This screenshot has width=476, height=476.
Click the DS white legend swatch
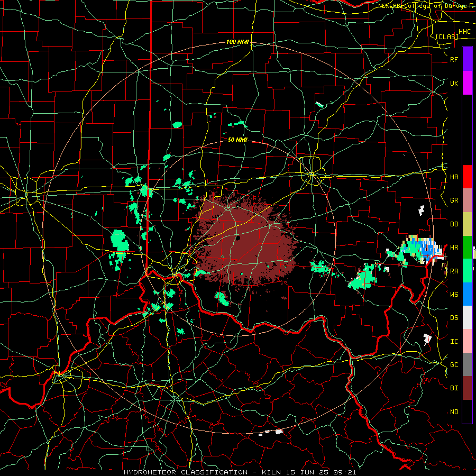pyautogui.click(x=467, y=317)
